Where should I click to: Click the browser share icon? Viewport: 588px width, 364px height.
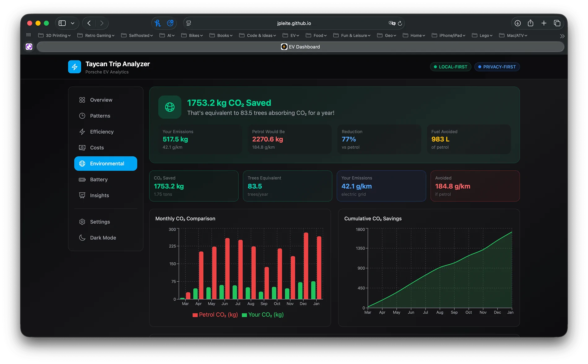tap(531, 23)
